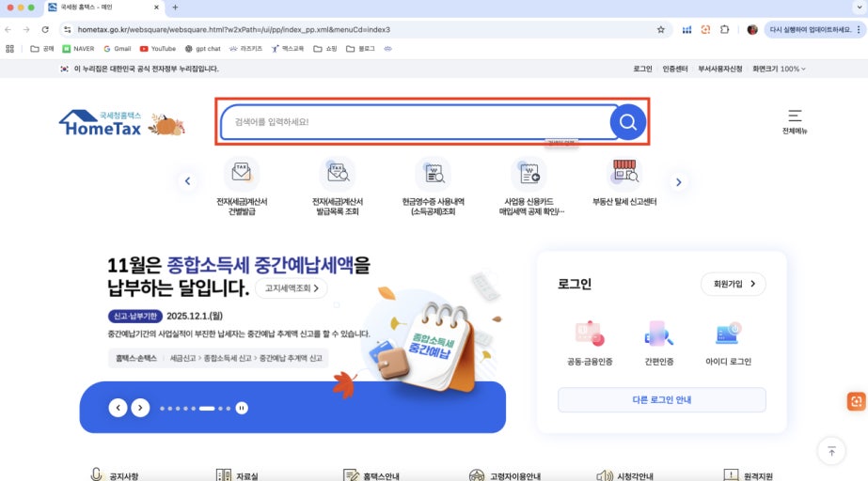Viewport: 868px width, 481px height.
Task: Open a new browser tab
Action: tap(175, 8)
